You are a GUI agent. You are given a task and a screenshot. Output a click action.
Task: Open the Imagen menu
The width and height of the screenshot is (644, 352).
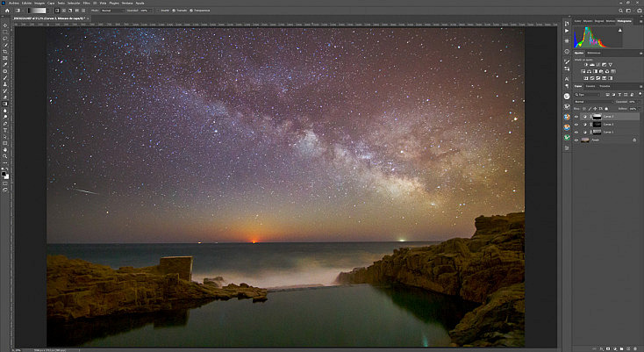pyautogui.click(x=39, y=3)
